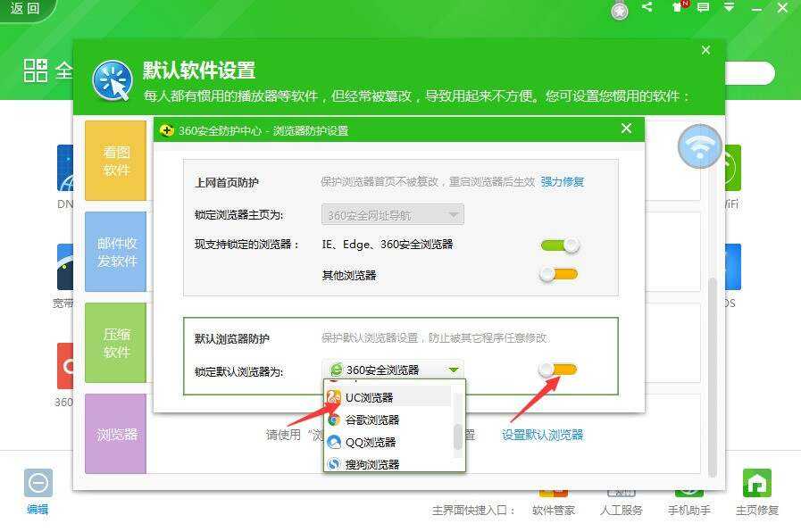Click the 搜狗浏览器 icon in list

click(x=334, y=463)
